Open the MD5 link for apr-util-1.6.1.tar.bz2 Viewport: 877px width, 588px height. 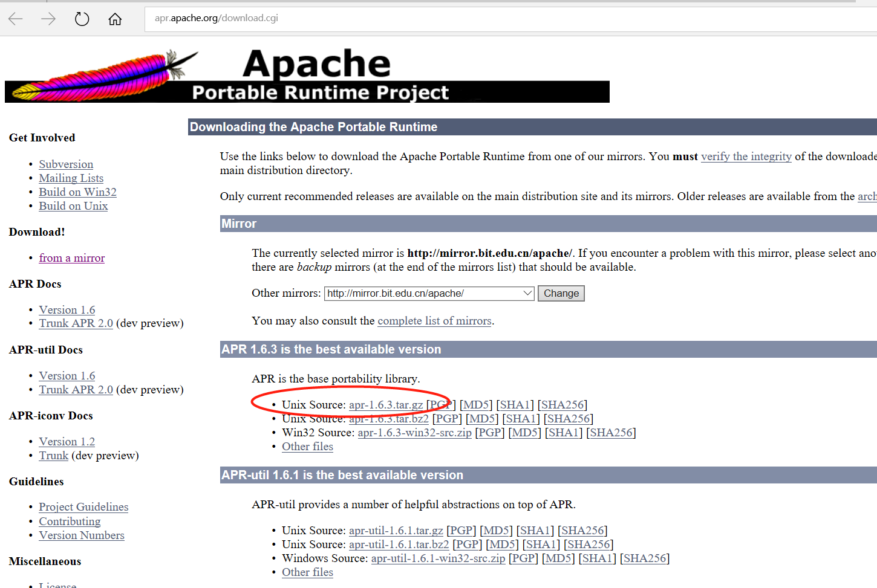coord(502,544)
